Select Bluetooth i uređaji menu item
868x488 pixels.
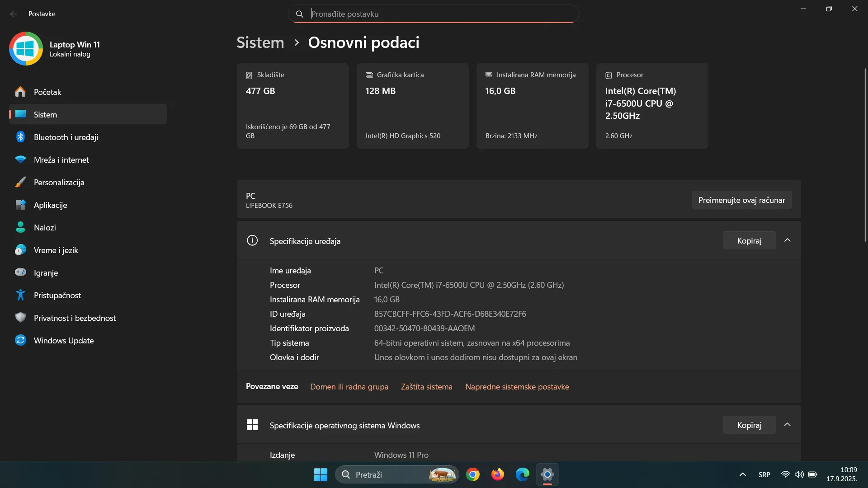coord(88,137)
